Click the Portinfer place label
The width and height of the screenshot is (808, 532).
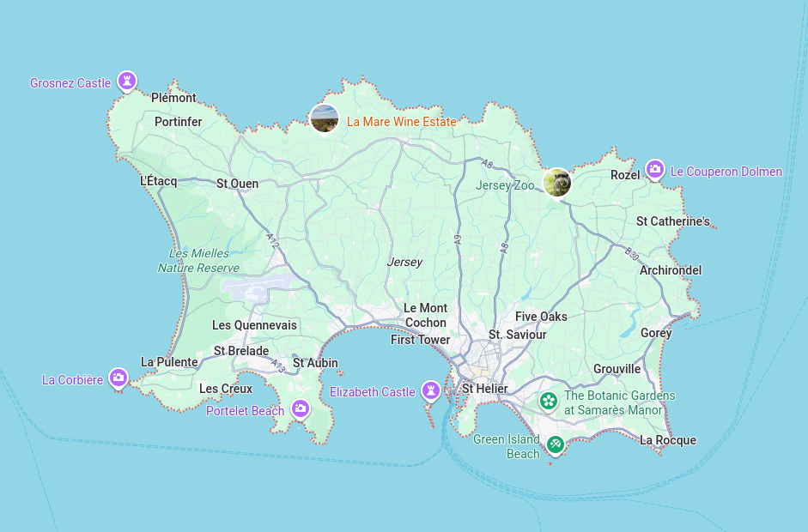[x=179, y=122]
